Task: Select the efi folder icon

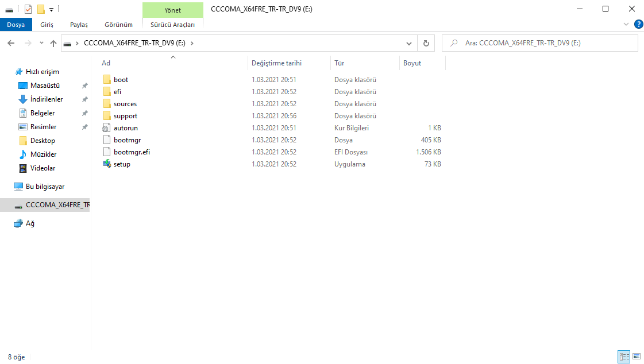Action: tap(107, 91)
